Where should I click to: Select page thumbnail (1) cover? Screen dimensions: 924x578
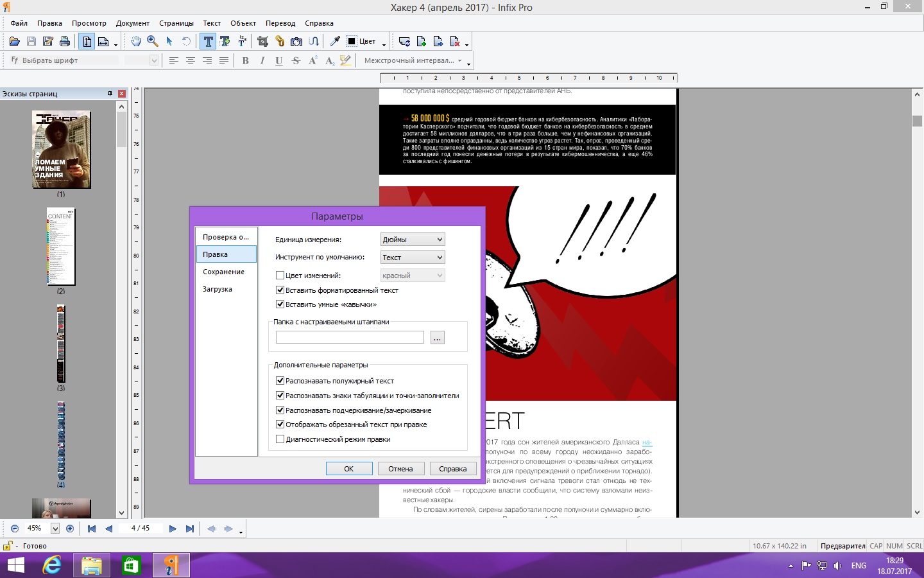click(62, 150)
